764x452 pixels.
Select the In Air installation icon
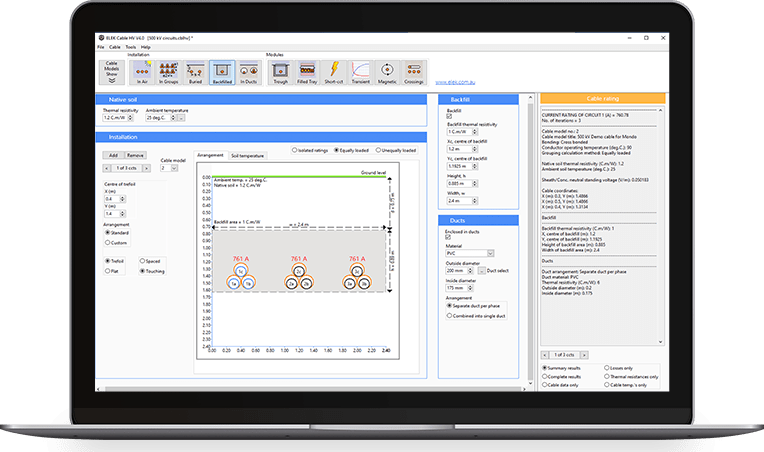pos(142,72)
